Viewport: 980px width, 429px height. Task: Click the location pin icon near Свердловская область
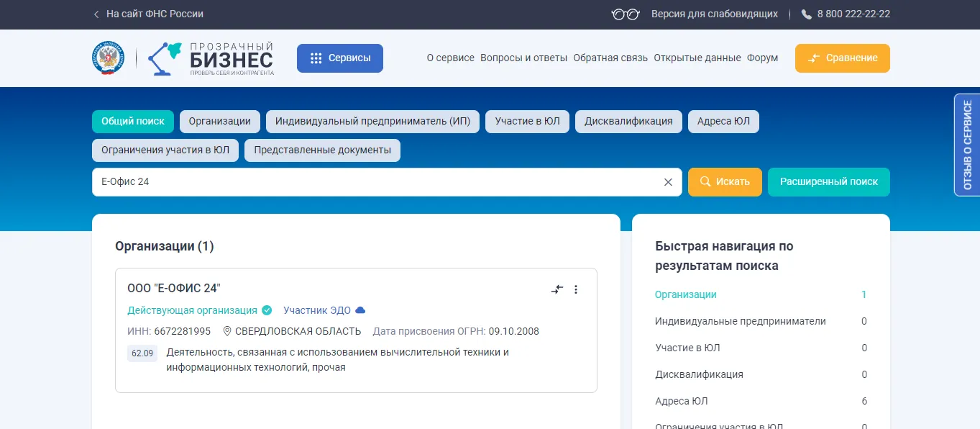[x=227, y=332]
